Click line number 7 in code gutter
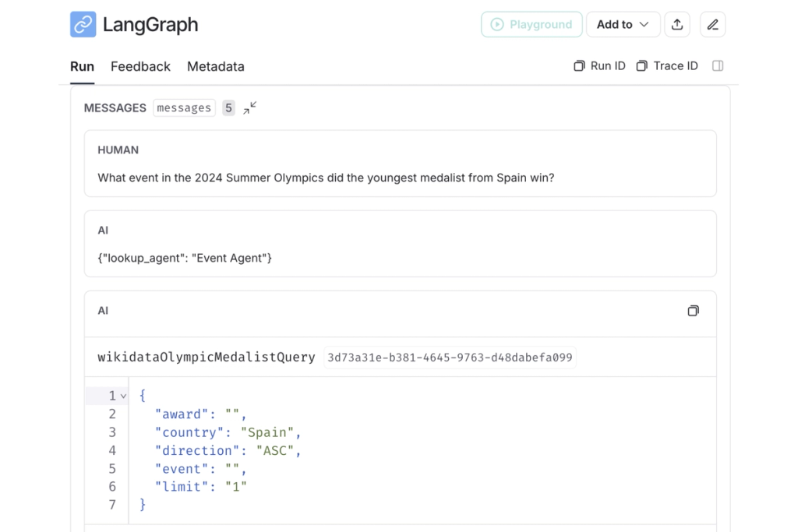 click(112, 505)
